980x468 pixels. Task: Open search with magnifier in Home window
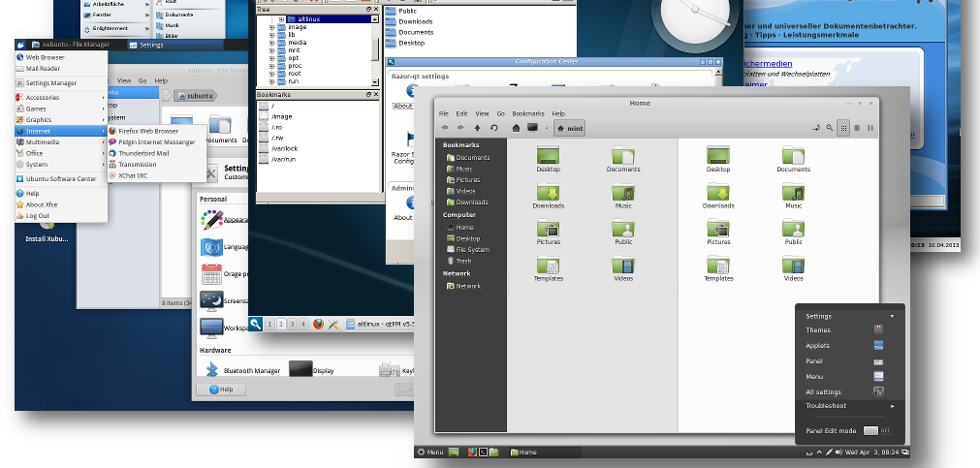tap(830, 128)
